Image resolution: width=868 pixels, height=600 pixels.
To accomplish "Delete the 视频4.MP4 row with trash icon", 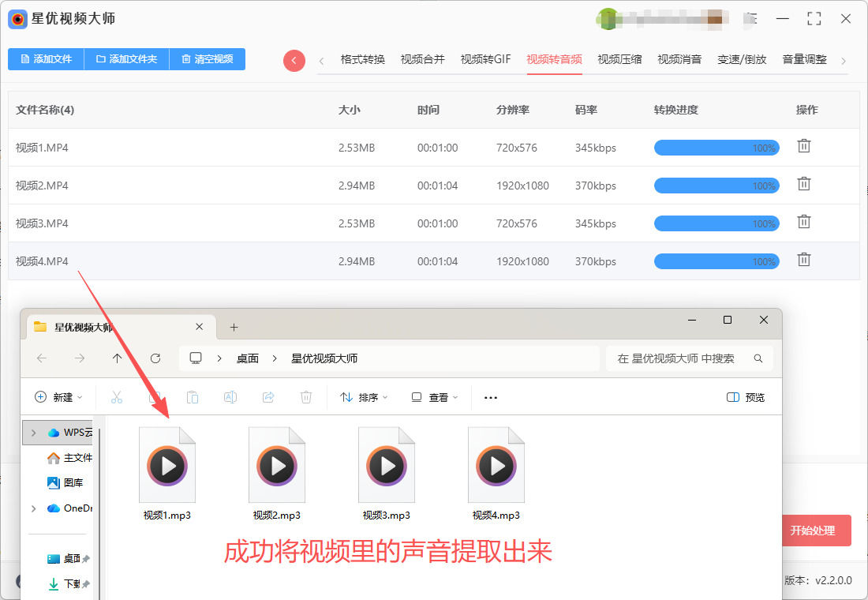I will click(804, 260).
